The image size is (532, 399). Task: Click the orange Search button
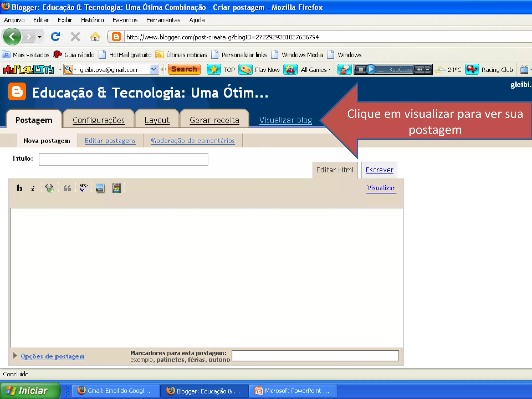tap(184, 69)
